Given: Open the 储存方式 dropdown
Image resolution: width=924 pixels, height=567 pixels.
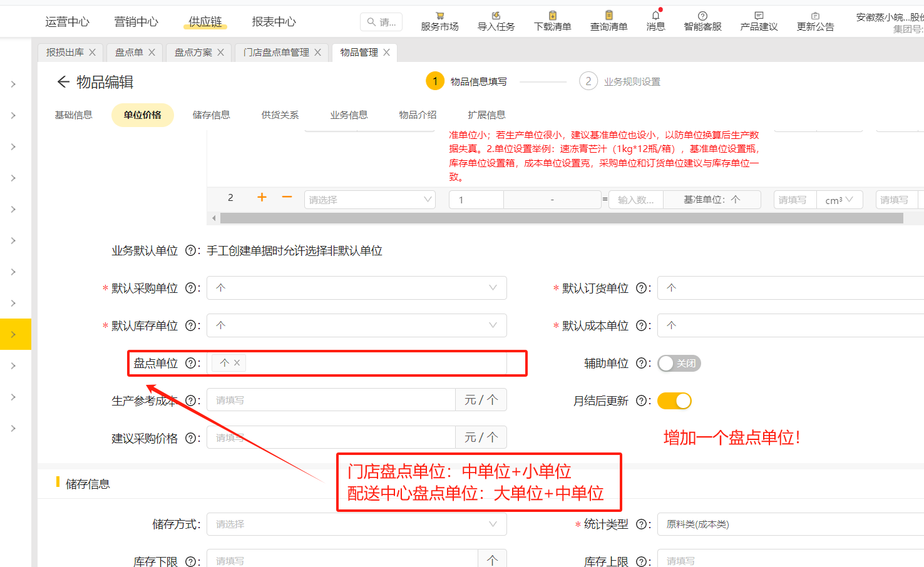Looking at the screenshot, I should [357, 524].
